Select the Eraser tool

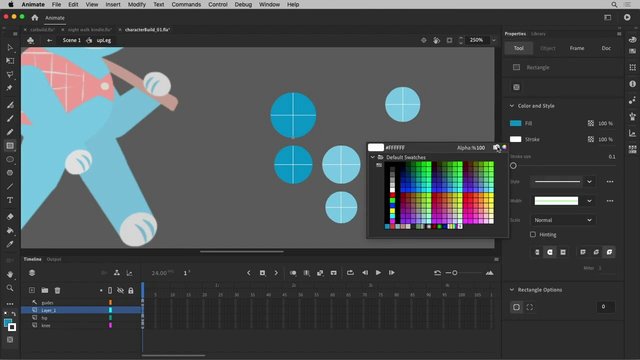10,216
